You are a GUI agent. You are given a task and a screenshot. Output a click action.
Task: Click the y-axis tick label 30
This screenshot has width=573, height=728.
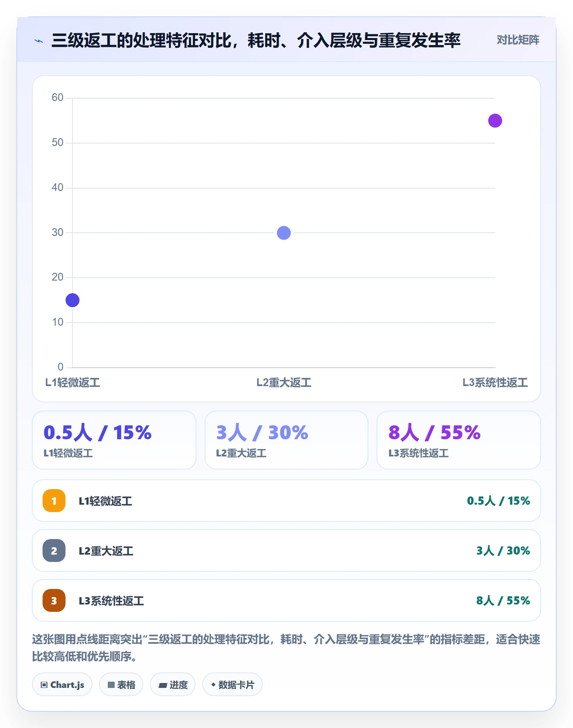57,232
